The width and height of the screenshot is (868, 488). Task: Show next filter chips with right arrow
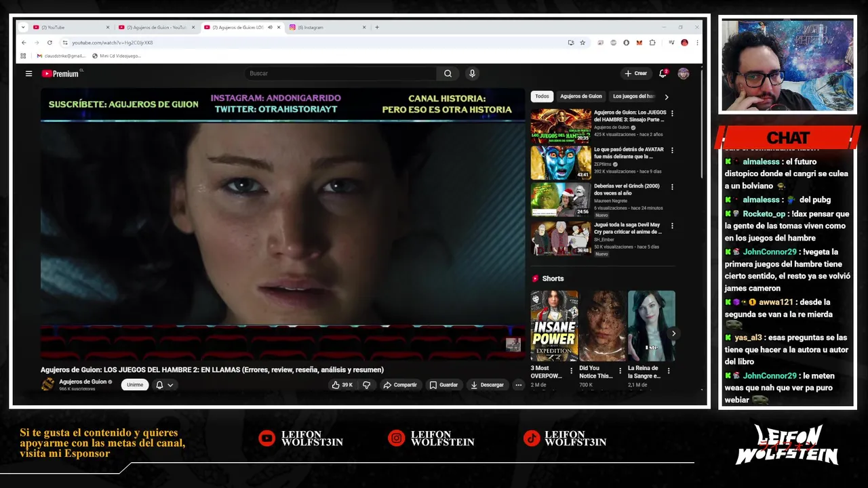click(666, 97)
